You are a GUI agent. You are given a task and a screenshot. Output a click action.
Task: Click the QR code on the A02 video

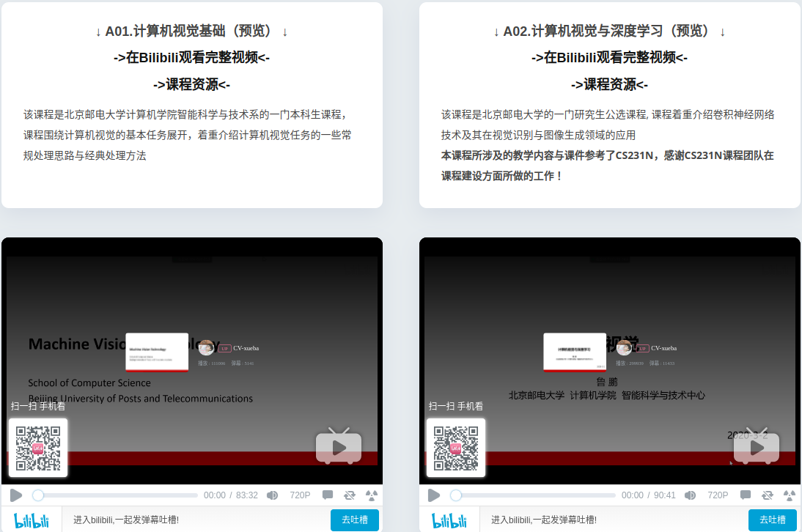click(x=456, y=448)
